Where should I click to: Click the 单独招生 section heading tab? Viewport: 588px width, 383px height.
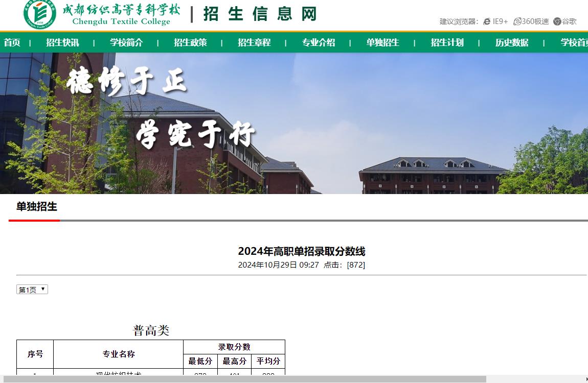coord(37,207)
